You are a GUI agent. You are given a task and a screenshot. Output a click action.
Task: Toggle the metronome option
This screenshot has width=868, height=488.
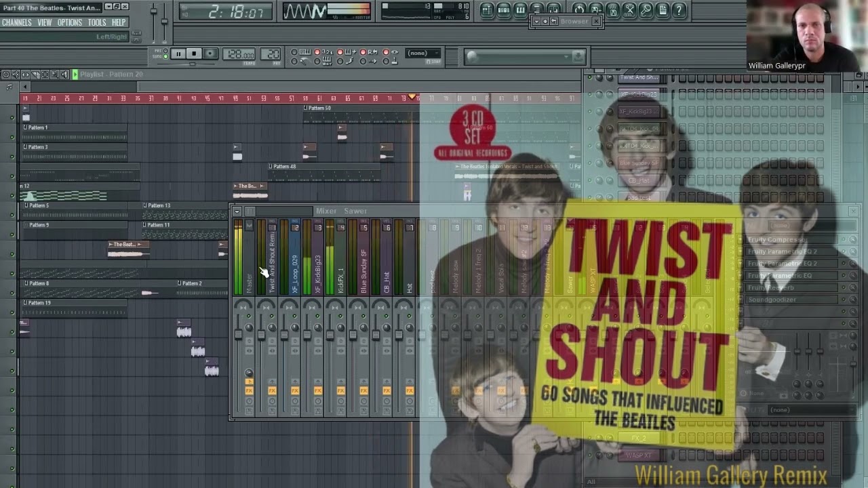(x=294, y=61)
